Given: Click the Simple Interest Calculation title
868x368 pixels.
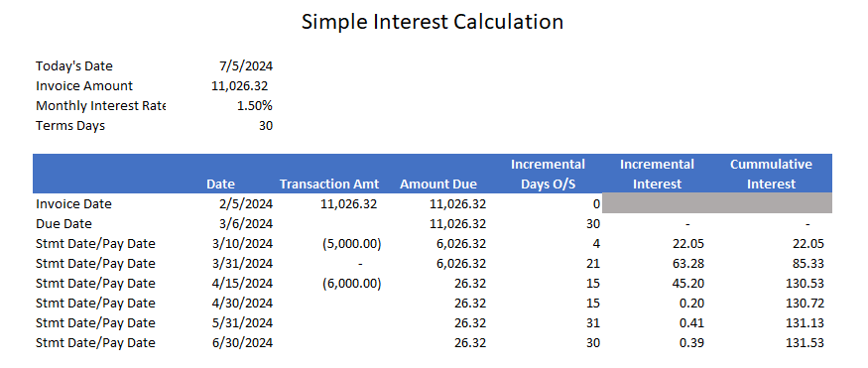Looking at the screenshot, I should [x=433, y=22].
